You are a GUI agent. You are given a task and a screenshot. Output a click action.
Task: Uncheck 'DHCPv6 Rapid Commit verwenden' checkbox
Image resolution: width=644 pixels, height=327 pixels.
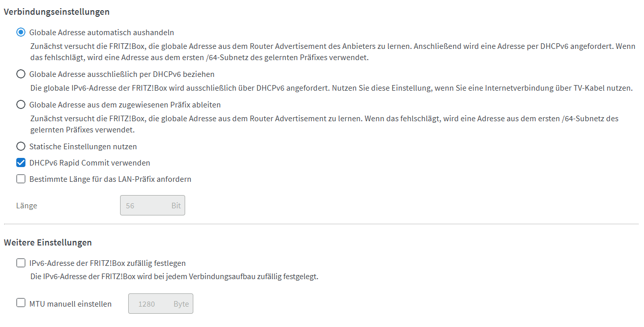[x=21, y=162]
